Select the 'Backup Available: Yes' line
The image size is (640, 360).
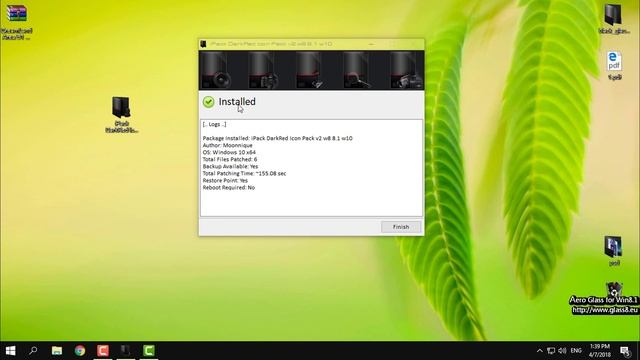230,167
